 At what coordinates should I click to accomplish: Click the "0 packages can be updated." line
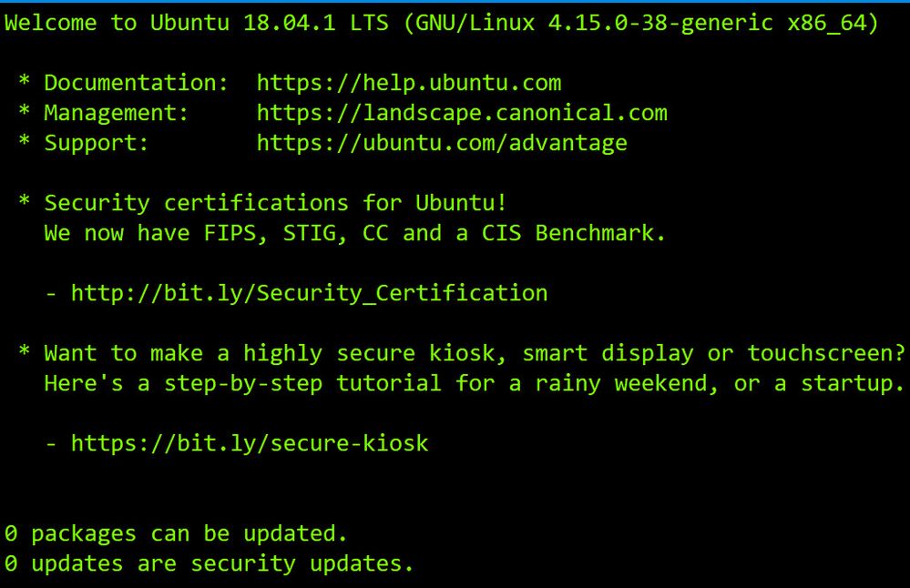pos(176,534)
